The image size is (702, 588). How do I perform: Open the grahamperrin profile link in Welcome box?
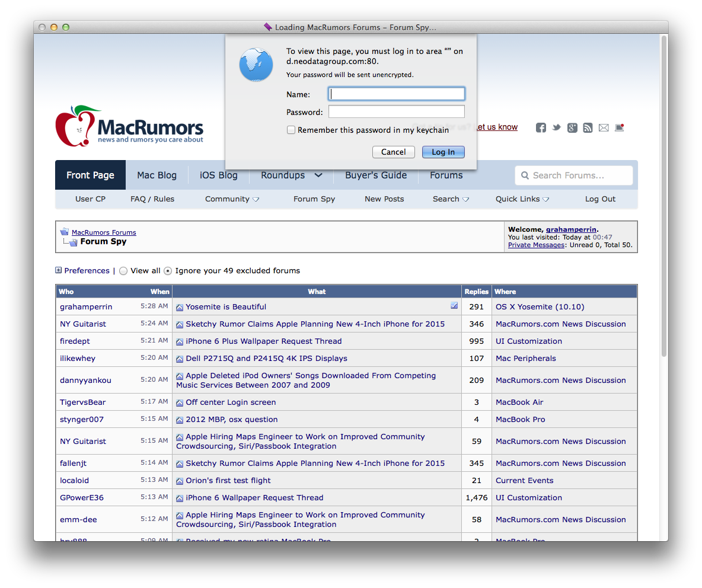[x=571, y=229]
